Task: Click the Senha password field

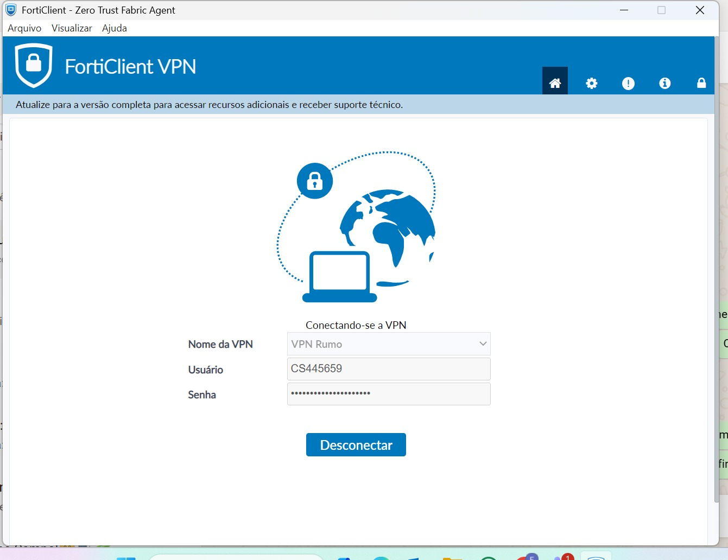Action: (389, 394)
